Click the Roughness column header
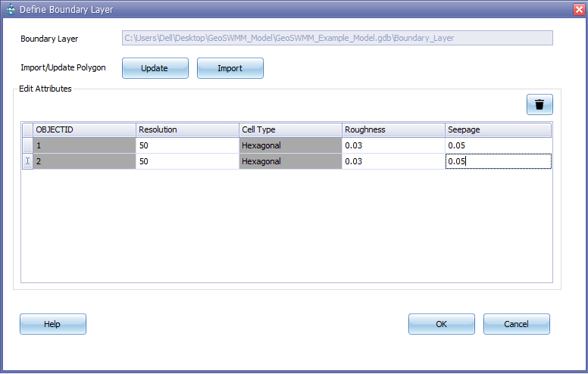This screenshot has width=588, height=374. (x=393, y=129)
